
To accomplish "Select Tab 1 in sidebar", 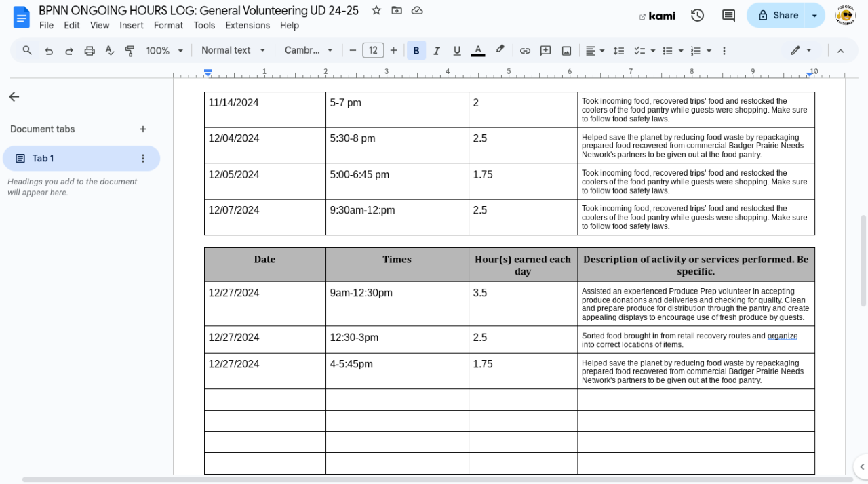I will point(81,158).
